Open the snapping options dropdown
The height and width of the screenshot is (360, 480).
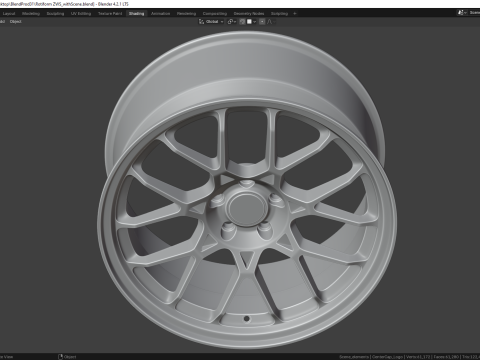click(x=251, y=22)
